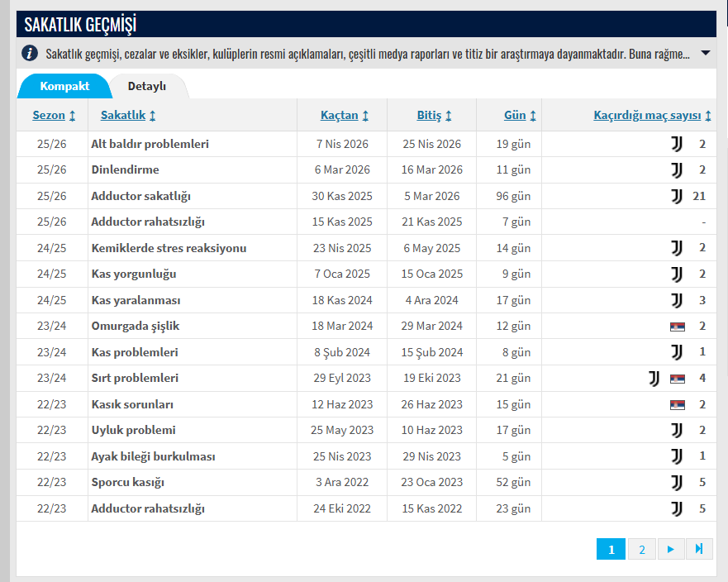Click Serbia flag in Omurgada şişlik row
This screenshot has width=728, height=582.
tap(678, 327)
